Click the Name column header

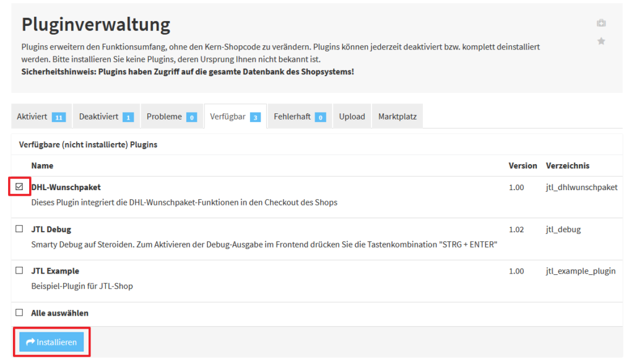click(42, 166)
